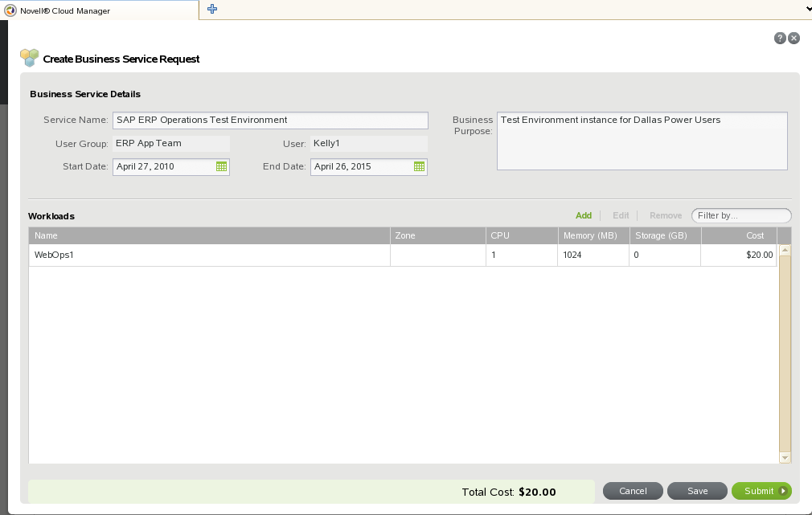Click the Service Name input field

coord(270,120)
